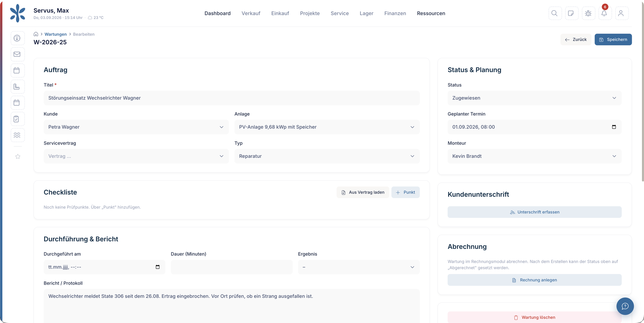The width and height of the screenshot is (644, 323).
Task: Click the blue flower app logo
Action: point(18,13)
